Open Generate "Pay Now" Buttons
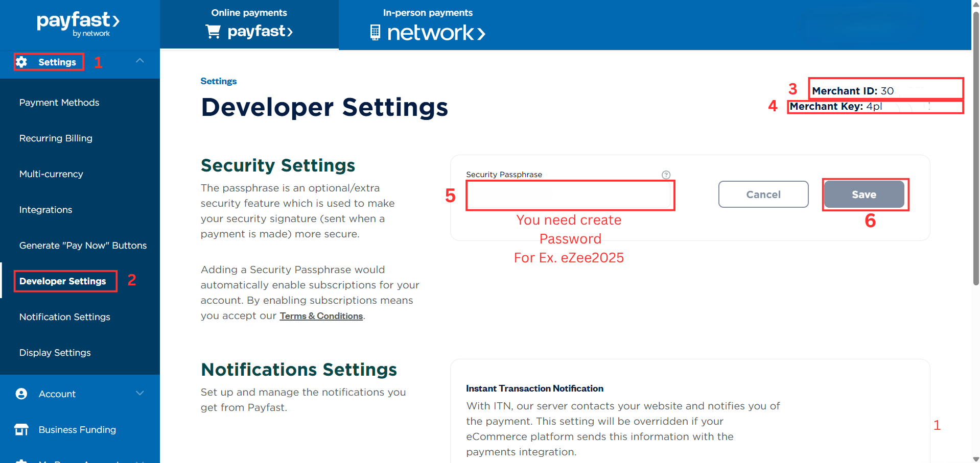 pos(83,246)
